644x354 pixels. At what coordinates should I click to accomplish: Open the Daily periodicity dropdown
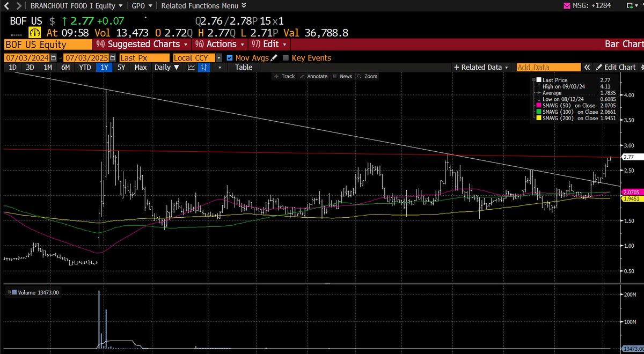tap(166, 68)
